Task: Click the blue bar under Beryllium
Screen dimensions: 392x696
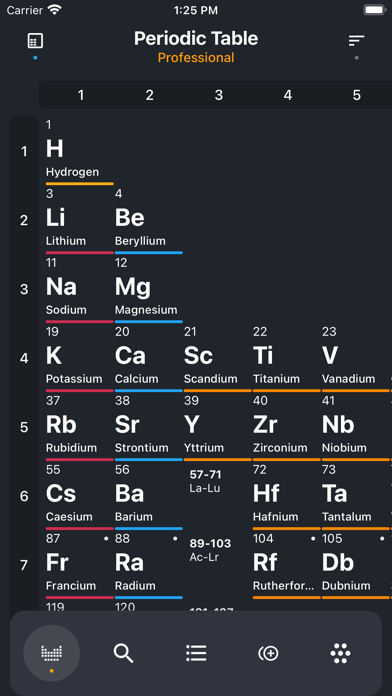Action: [149, 253]
